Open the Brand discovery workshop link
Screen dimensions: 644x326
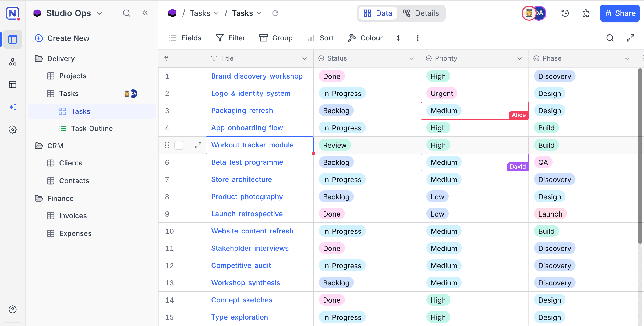tap(257, 76)
